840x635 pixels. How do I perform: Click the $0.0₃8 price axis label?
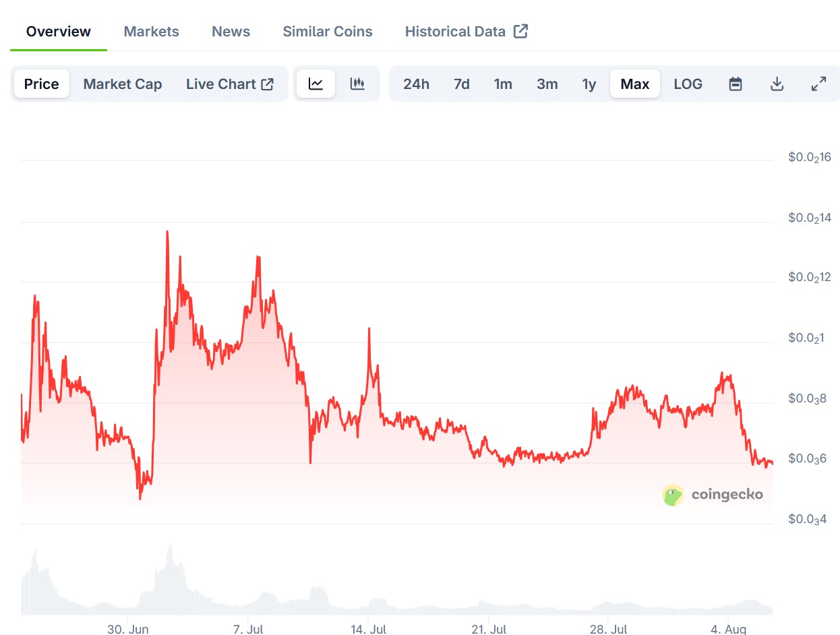(807, 398)
